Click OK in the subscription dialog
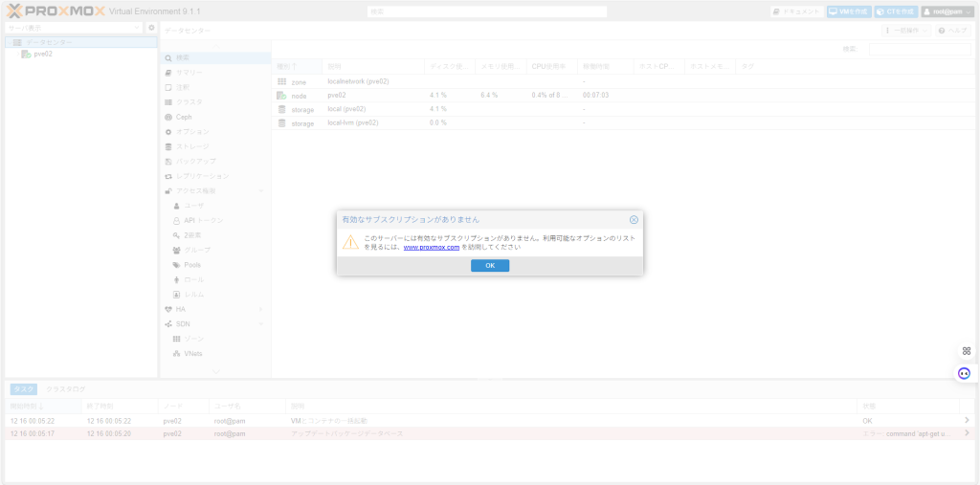980x485 pixels. click(x=489, y=265)
